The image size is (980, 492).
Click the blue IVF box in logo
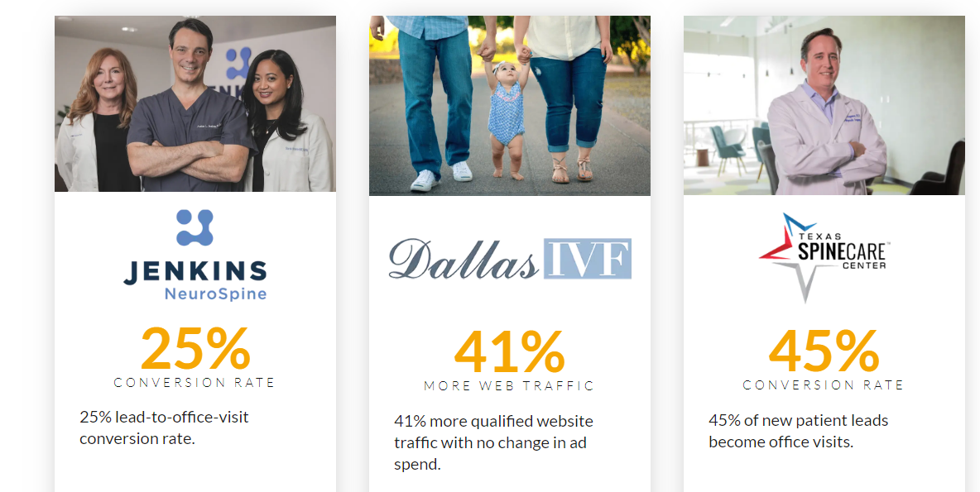(588, 258)
